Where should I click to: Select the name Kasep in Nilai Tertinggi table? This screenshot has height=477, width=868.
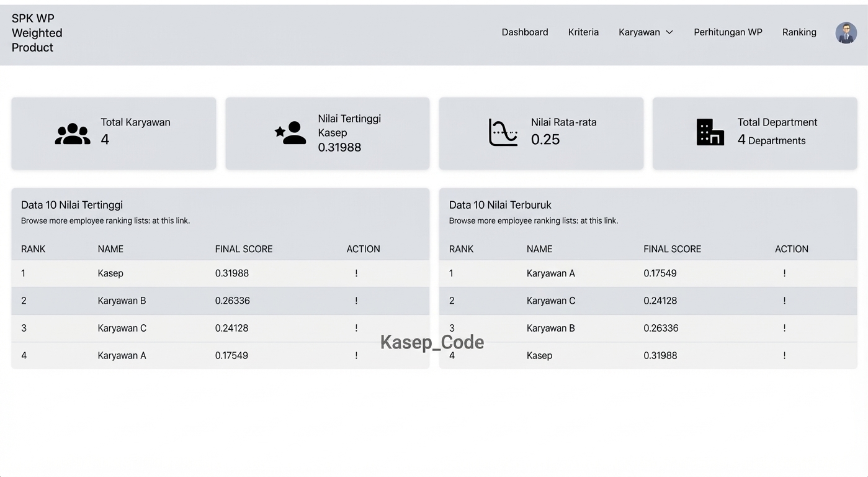110,273
